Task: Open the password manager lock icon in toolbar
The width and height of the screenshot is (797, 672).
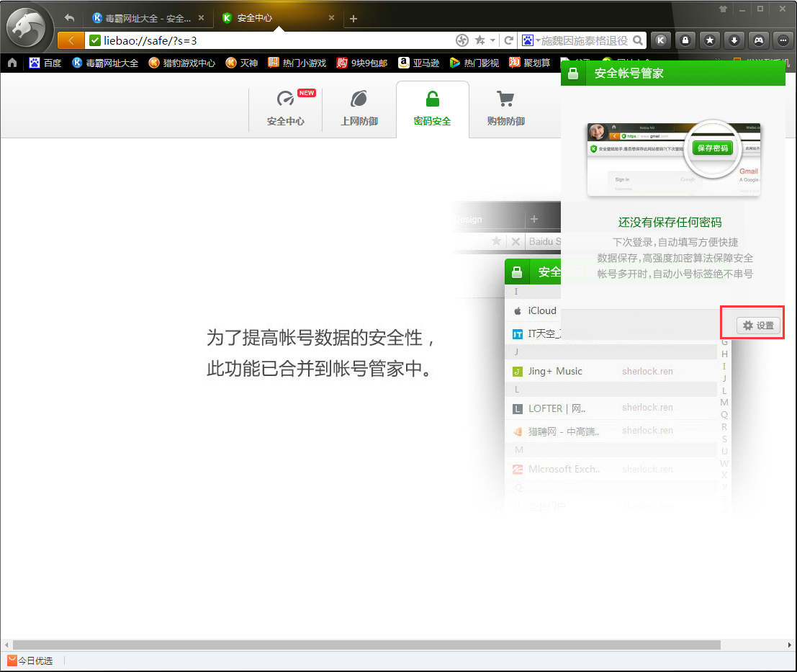Action: coord(685,40)
